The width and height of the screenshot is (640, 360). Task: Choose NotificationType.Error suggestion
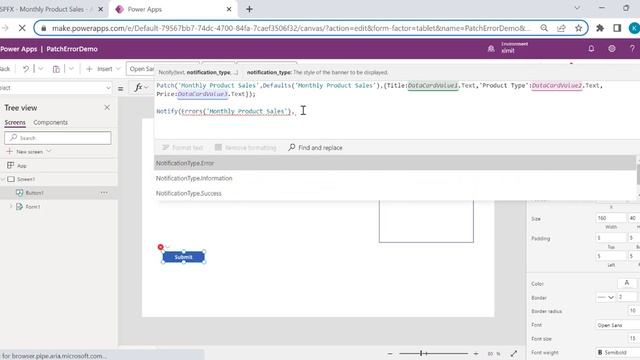tap(395, 163)
